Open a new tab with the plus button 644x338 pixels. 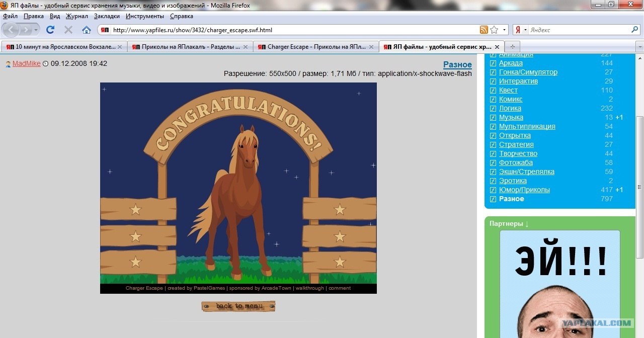[x=513, y=47]
